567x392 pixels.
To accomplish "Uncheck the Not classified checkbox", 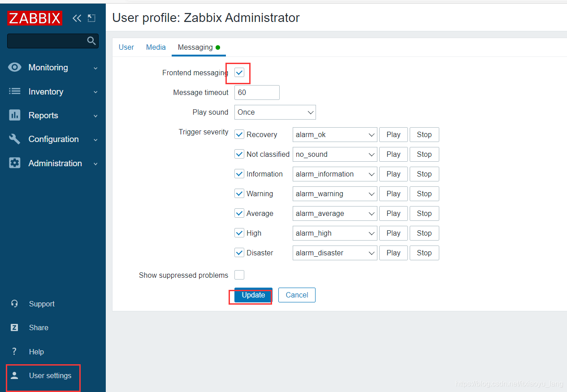I will (239, 154).
